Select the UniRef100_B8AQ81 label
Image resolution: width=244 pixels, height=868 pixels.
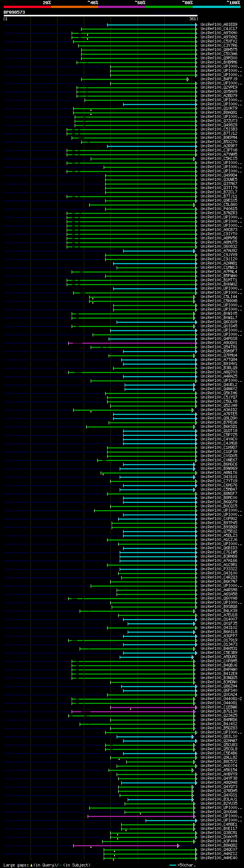tap(219, 113)
